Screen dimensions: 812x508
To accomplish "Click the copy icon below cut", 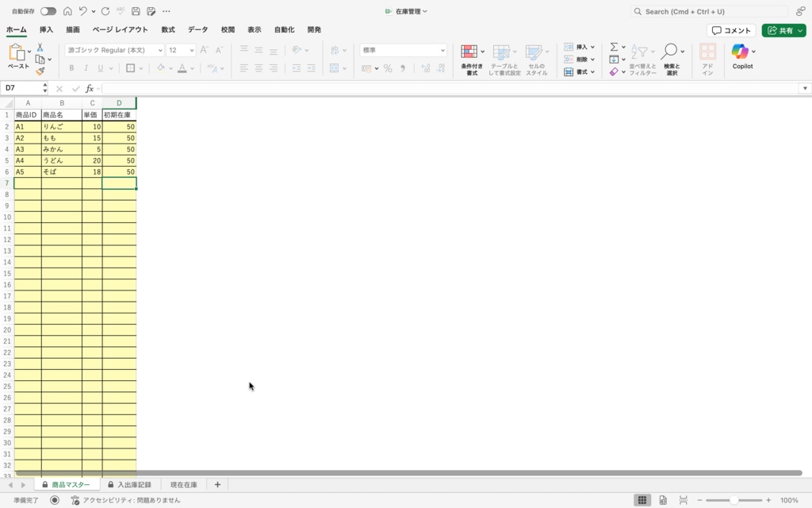I will tap(40, 59).
